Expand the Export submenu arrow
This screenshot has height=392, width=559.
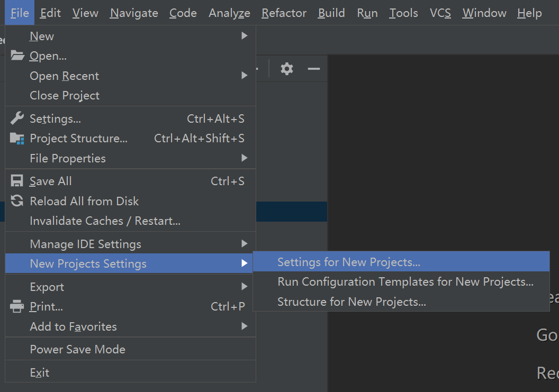coord(244,287)
